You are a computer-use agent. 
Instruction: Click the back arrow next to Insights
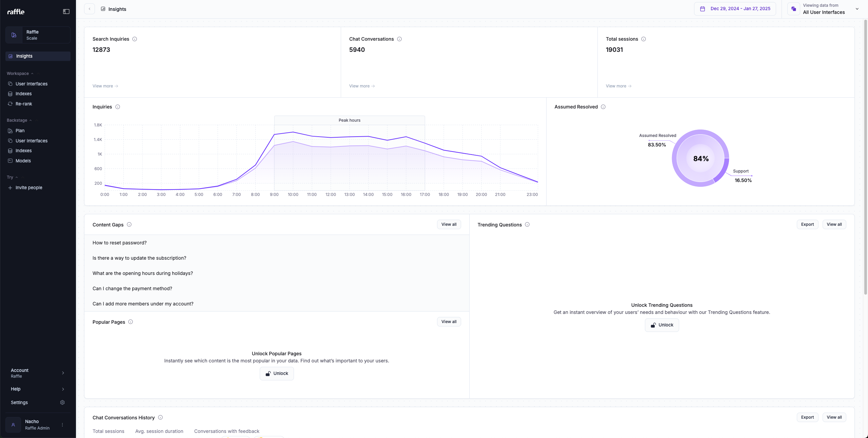tap(90, 9)
